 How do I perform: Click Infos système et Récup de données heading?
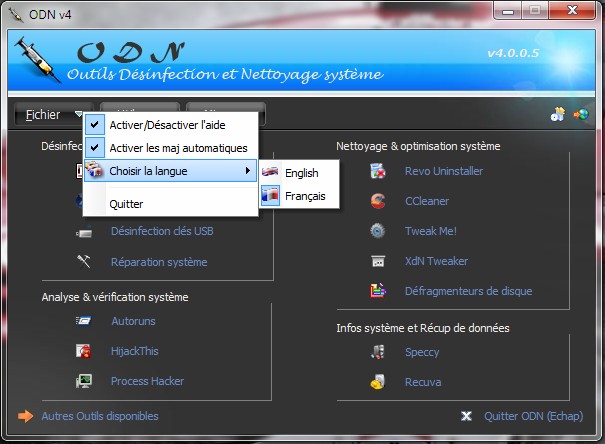point(423,328)
